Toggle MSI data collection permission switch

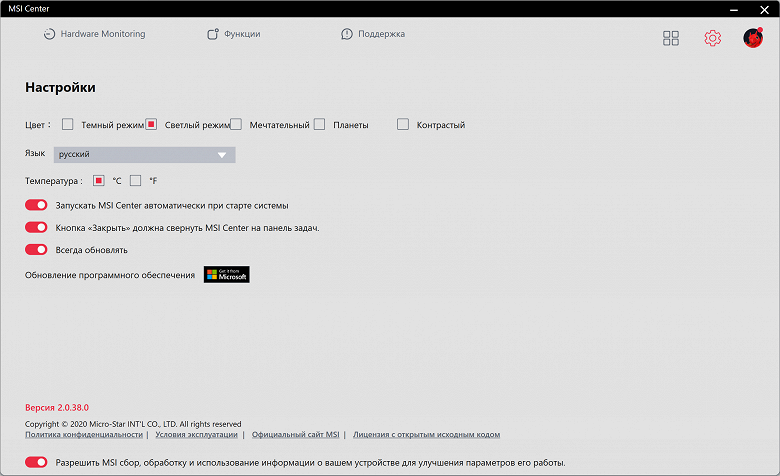click(36, 462)
